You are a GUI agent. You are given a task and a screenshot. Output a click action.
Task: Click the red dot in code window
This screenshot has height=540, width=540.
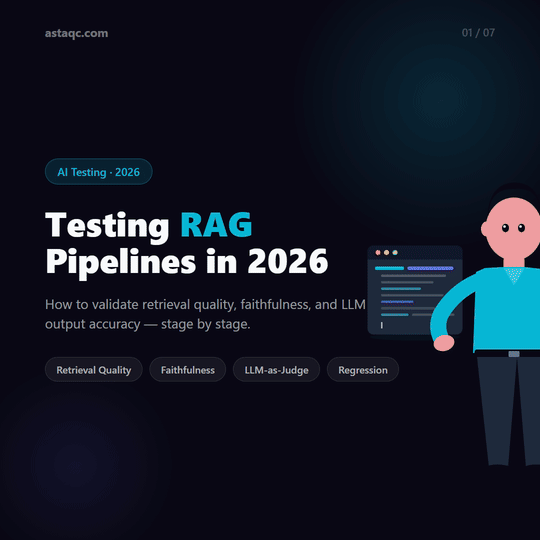coord(378,252)
